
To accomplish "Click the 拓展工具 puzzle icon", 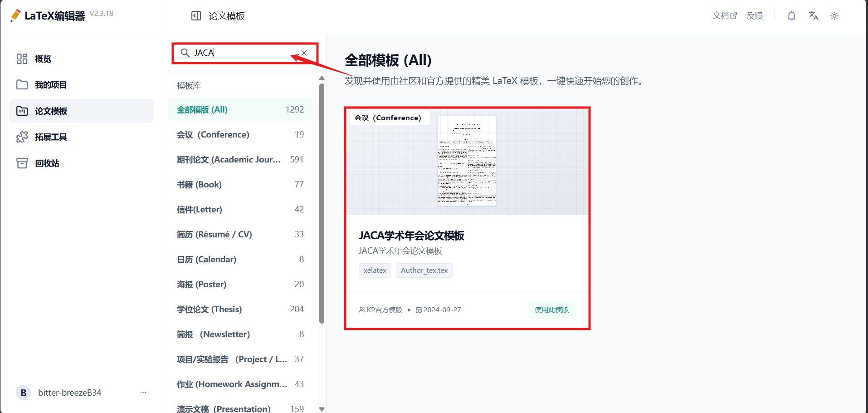I will click(x=22, y=137).
